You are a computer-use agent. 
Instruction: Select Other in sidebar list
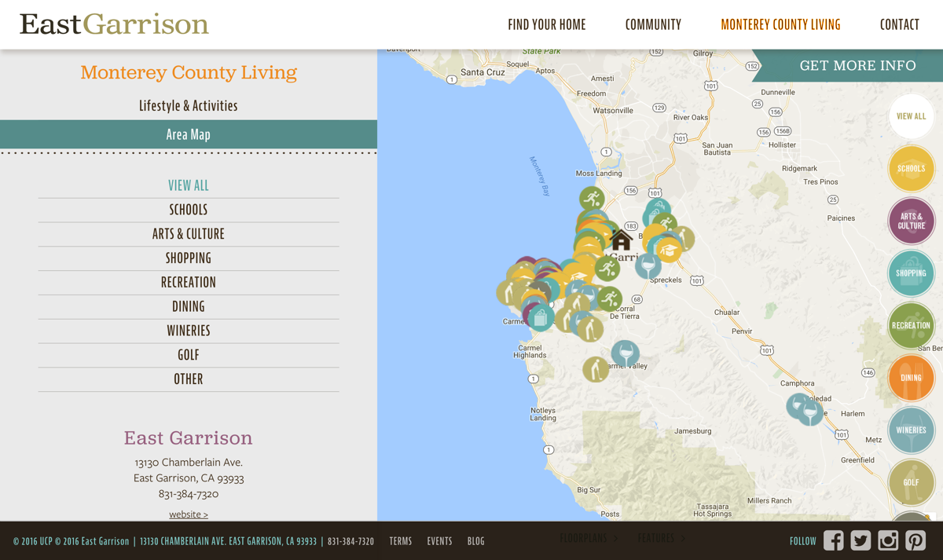[x=189, y=379]
